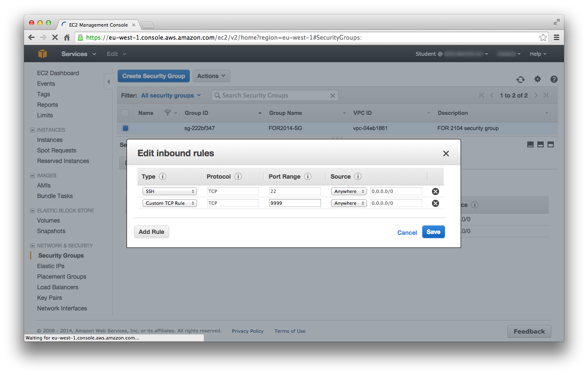Image resolution: width=588 pixels, height=375 pixels.
Task: Go to last page of results
Action: pos(546,95)
